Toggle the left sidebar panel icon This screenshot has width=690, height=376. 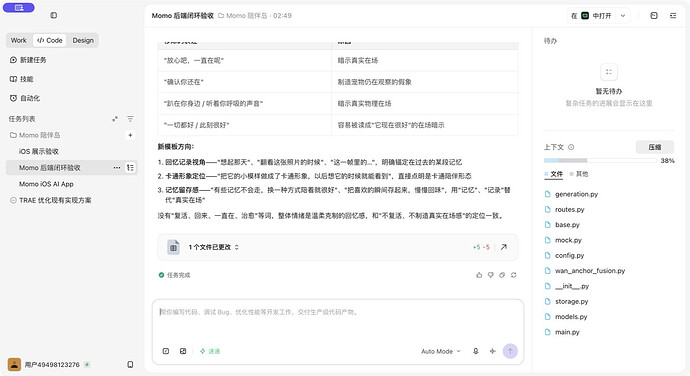tap(54, 15)
